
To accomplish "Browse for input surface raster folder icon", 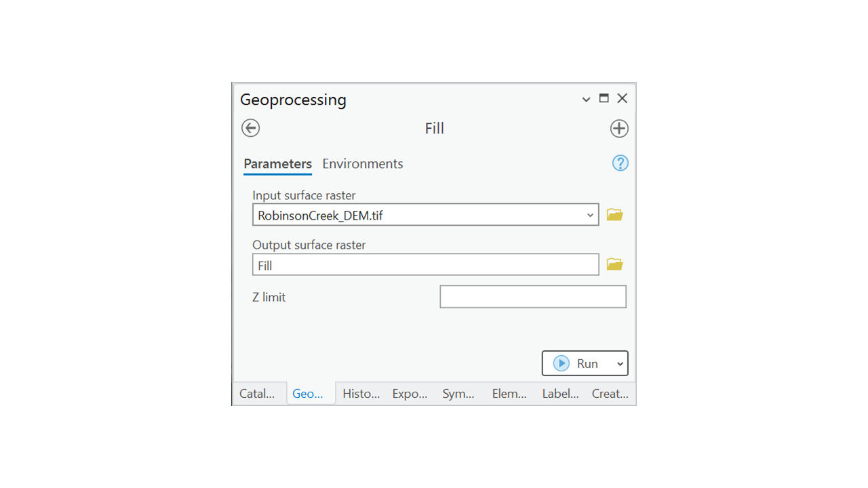I will point(614,215).
